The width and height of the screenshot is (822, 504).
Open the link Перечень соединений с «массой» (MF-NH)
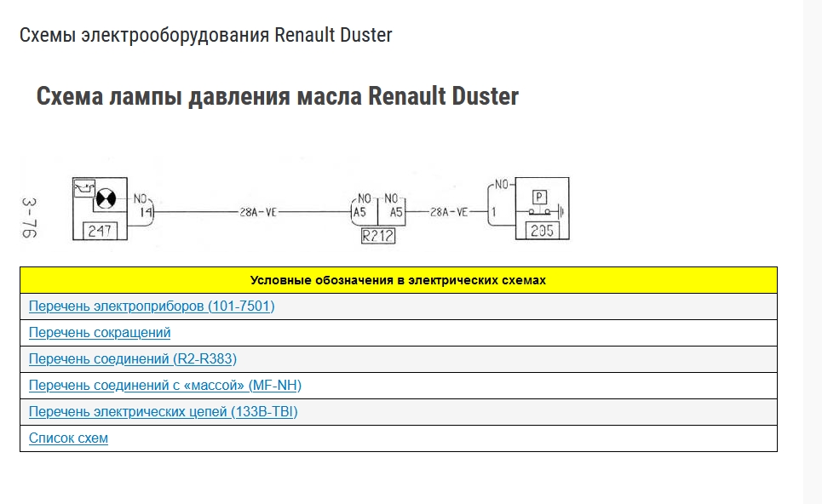165,386
